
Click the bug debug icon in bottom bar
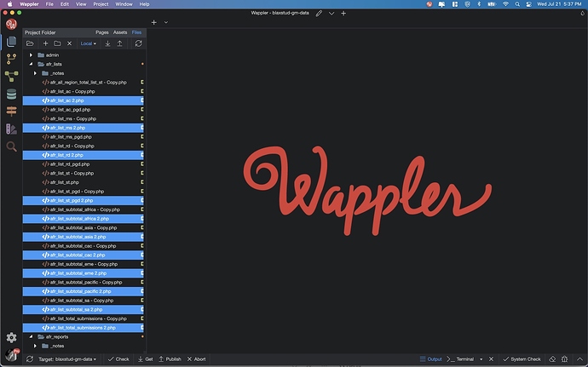pyautogui.click(x=564, y=359)
